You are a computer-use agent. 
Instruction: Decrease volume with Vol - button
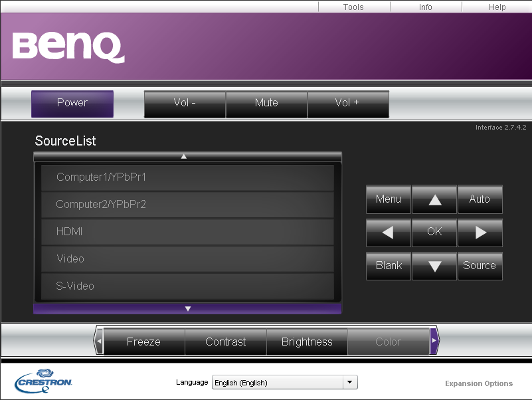[185, 104]
